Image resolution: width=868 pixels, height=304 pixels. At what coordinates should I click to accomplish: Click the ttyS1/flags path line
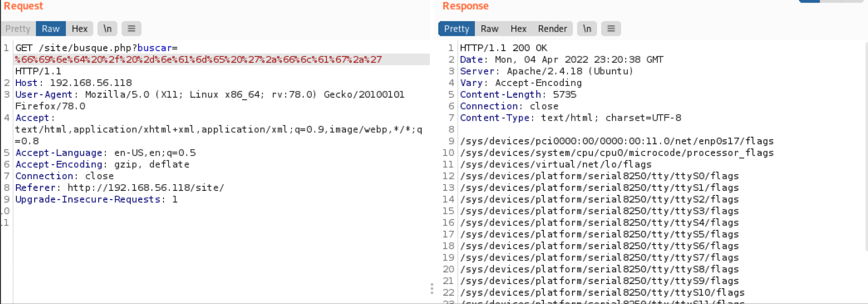(600, 188)
